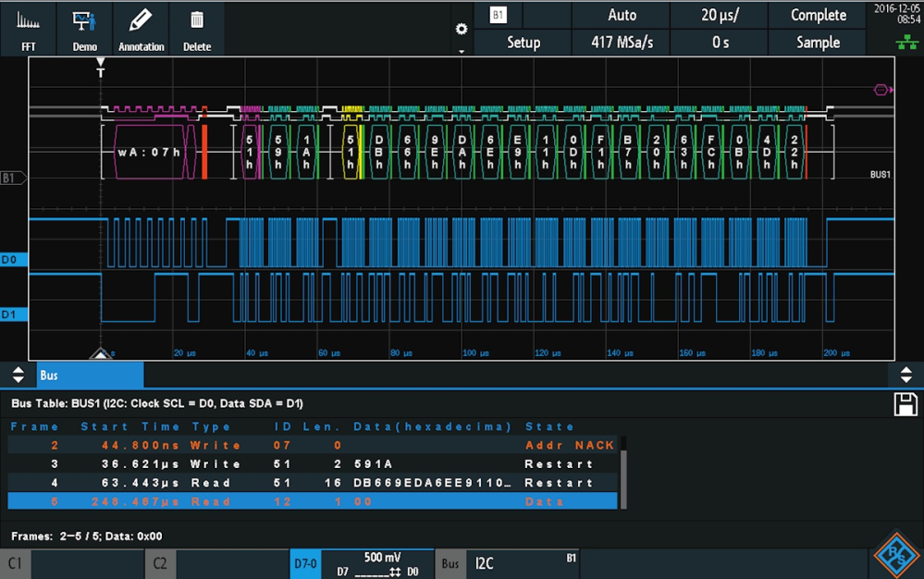Click the R&S logo menu button
Screen dimensions: 924x579
[895, 558]
